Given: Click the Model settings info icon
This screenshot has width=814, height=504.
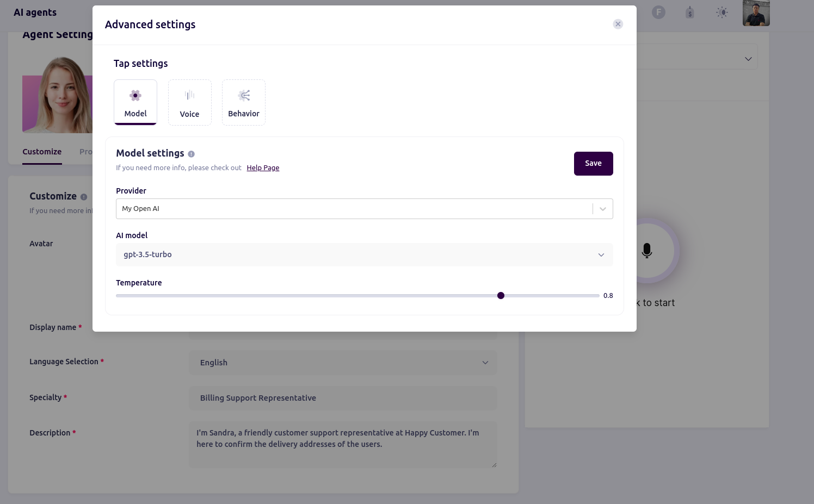Looking at the screenshot, I should pos(191,154).
